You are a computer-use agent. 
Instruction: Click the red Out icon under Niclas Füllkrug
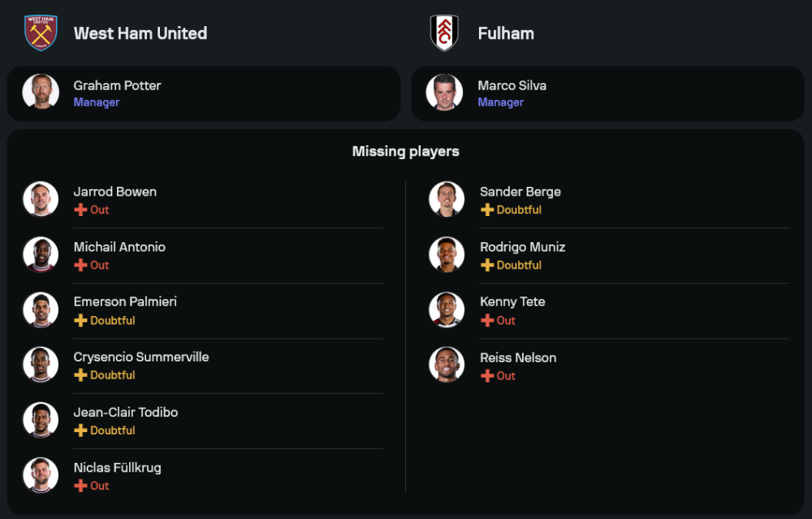pyautogui.click(x=80, y=486)
